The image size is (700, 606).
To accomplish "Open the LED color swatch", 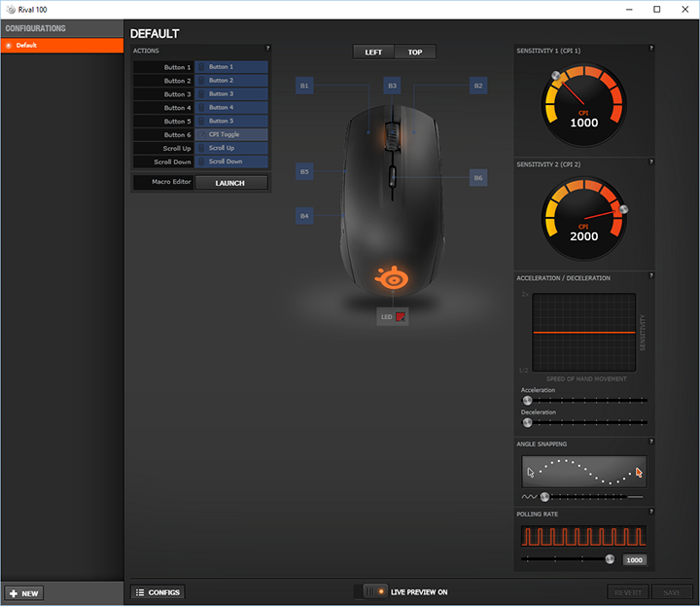I will tap(400, 316).
